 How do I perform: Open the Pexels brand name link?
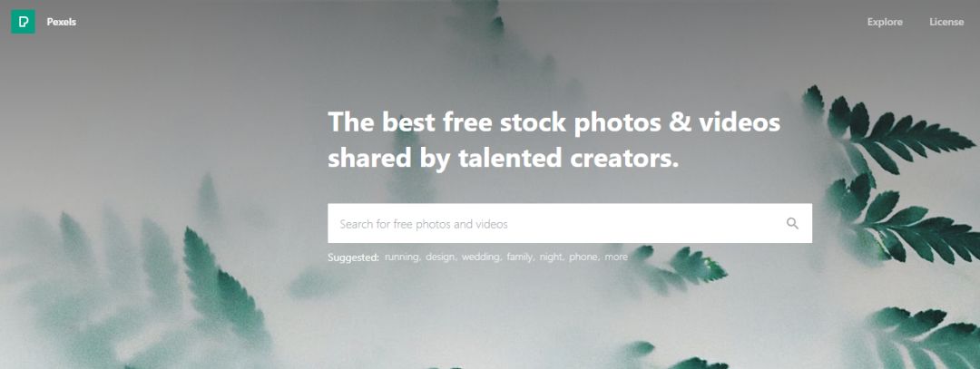tap(62, 22)
